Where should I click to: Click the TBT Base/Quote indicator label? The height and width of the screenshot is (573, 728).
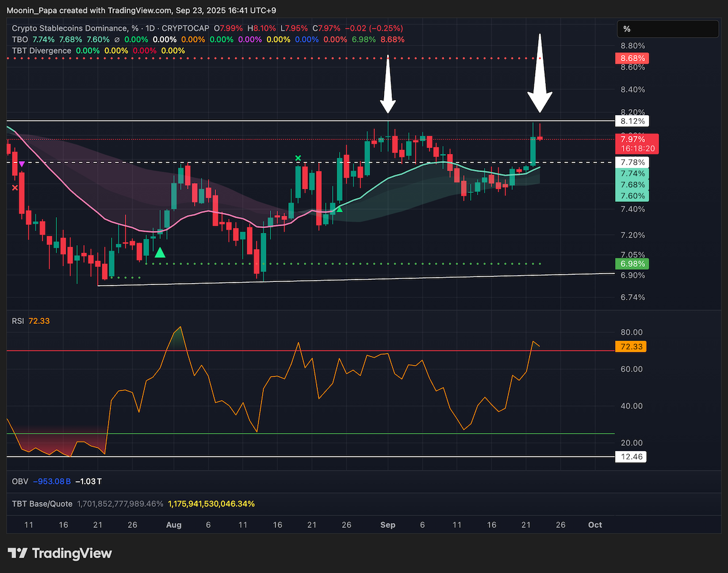[x=42, y=503]
